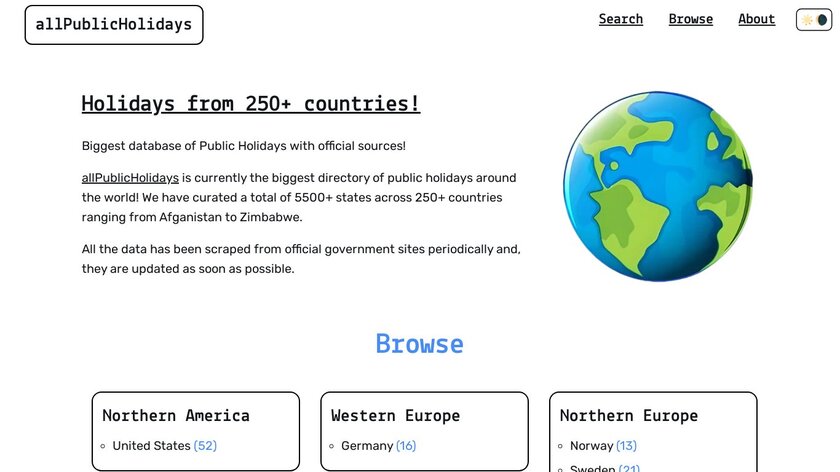Screen dimensions: 840x472
Task: Click the underlined allPublicHolidays text link
Action: pos(130,178)
